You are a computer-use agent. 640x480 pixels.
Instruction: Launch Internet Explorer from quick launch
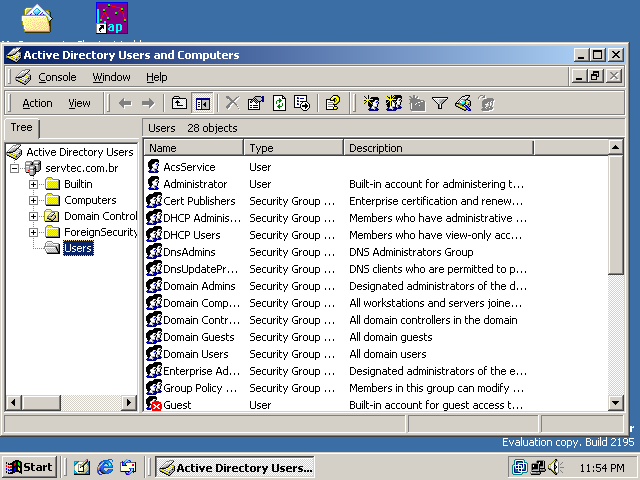(x=105, y=467)
